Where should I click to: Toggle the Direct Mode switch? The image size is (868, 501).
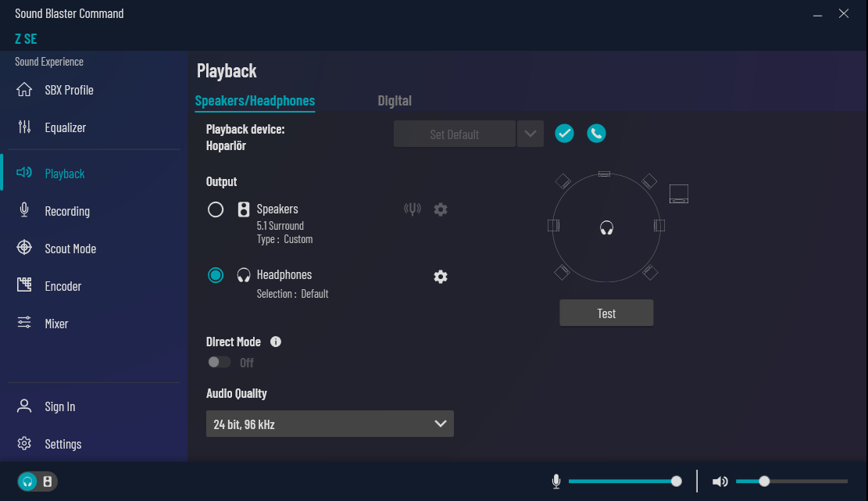[220, 362]
